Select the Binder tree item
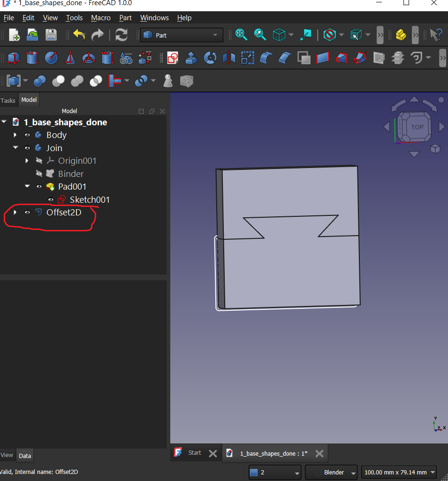Image resolution: width=448 pixels, height=481 pixels. pyautogui.click(x=70, y=174)
